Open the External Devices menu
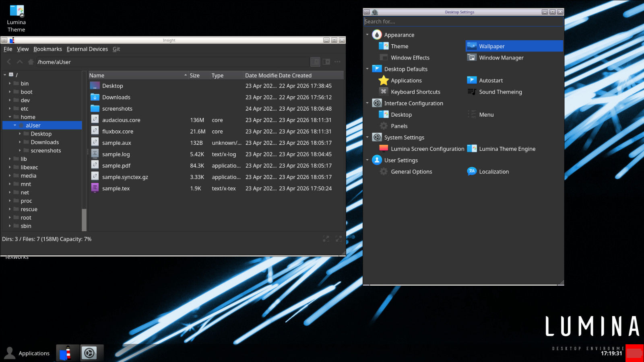 point(87,49)
